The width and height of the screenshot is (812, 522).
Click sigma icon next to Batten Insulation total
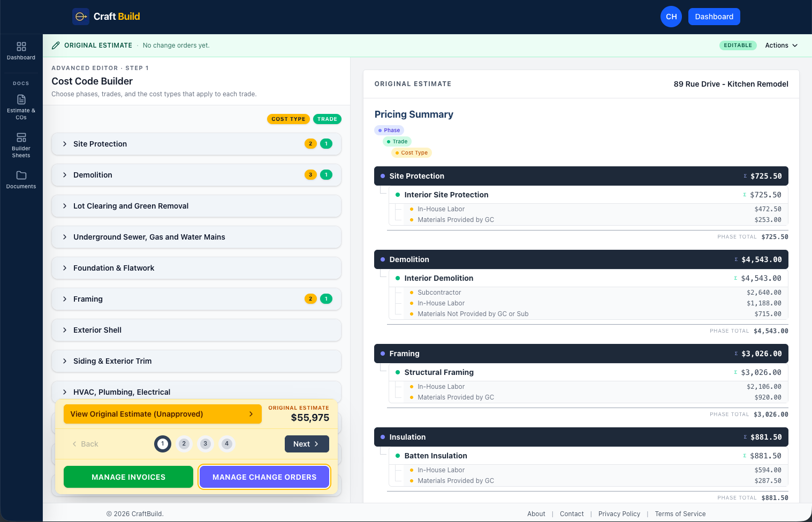pyautogui.click(x=745, y=456)
